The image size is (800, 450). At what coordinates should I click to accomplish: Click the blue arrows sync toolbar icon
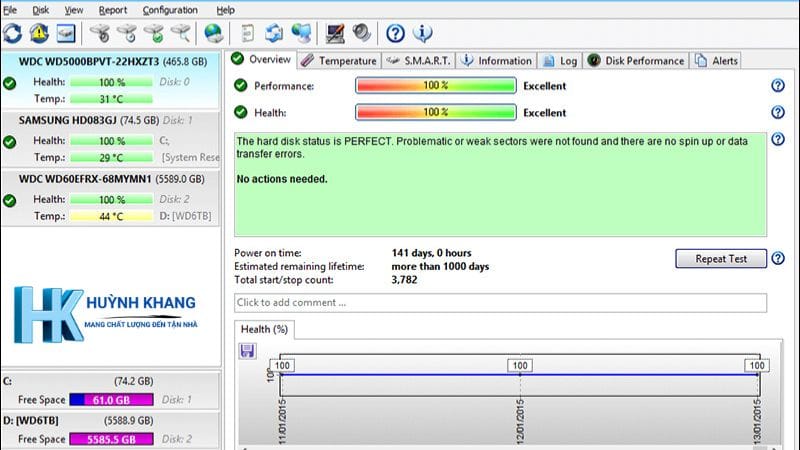(x=274, y=34)
